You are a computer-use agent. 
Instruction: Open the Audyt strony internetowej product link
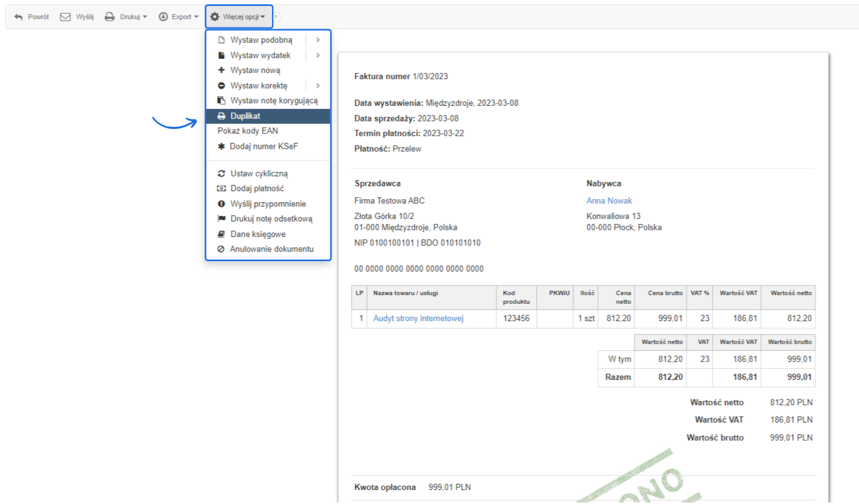tap(418, 318)
